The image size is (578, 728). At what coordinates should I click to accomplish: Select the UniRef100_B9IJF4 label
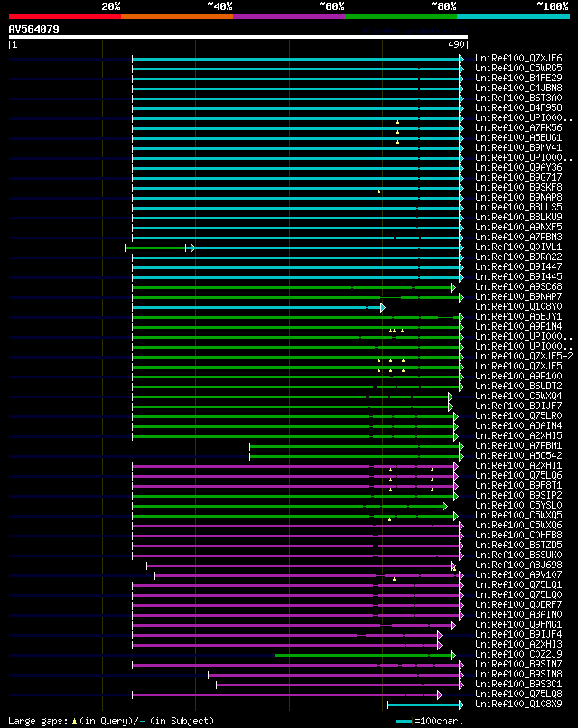[x=518, y=634]
